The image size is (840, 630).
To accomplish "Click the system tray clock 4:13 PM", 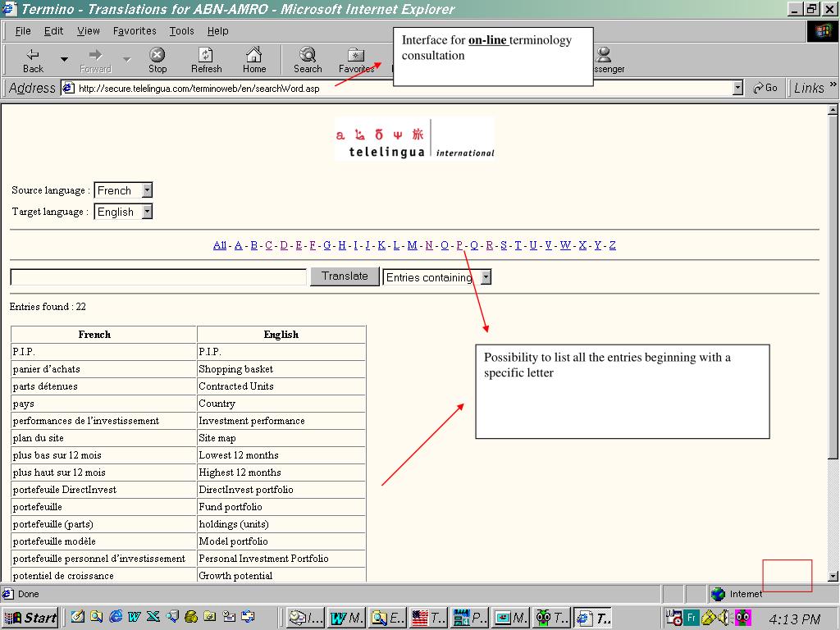I will coord(794,619).
